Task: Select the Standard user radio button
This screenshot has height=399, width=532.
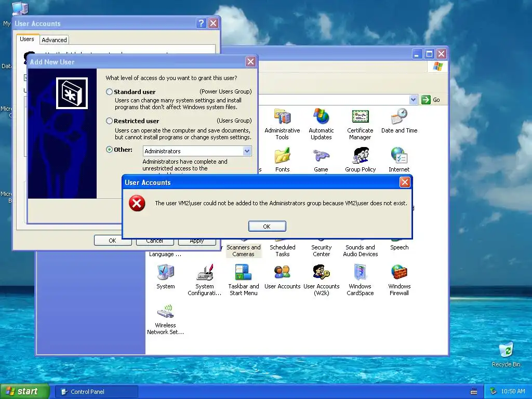Action: pyautogui.click(x=109, y=91)
